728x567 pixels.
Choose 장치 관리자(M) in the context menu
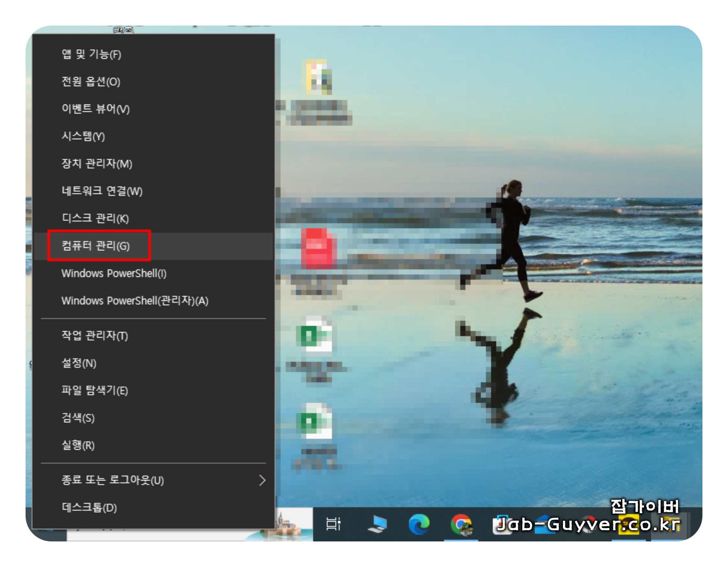click(97, 164)
